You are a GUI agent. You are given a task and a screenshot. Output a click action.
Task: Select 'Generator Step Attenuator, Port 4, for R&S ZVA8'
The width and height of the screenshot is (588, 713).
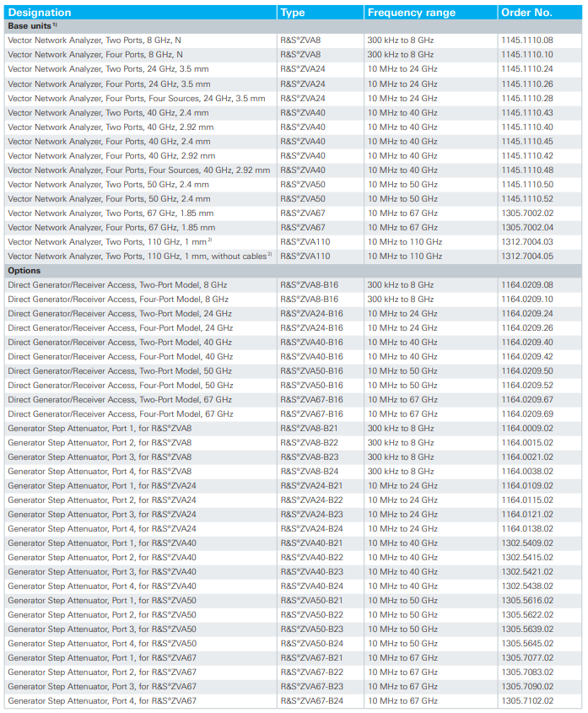[100, 472]
